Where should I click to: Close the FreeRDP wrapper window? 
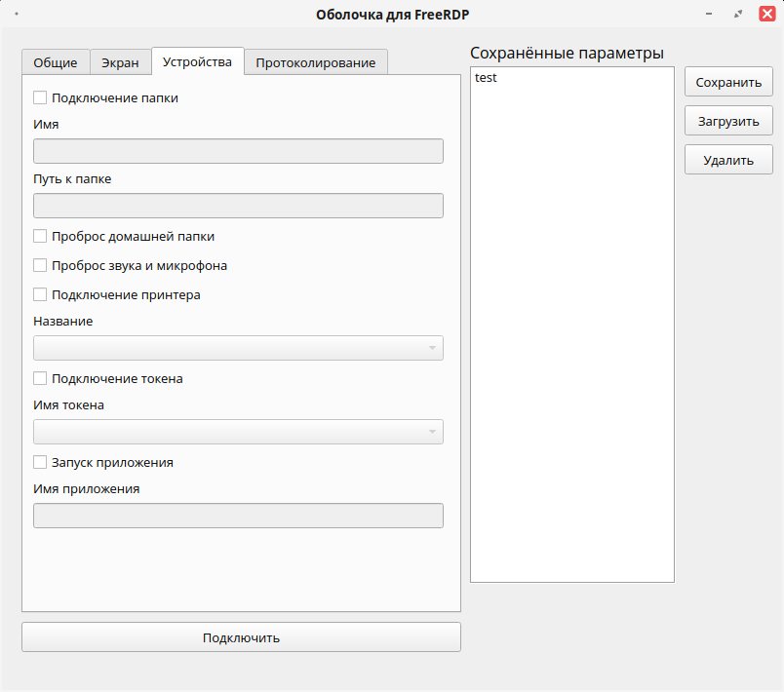coord(767,14)
